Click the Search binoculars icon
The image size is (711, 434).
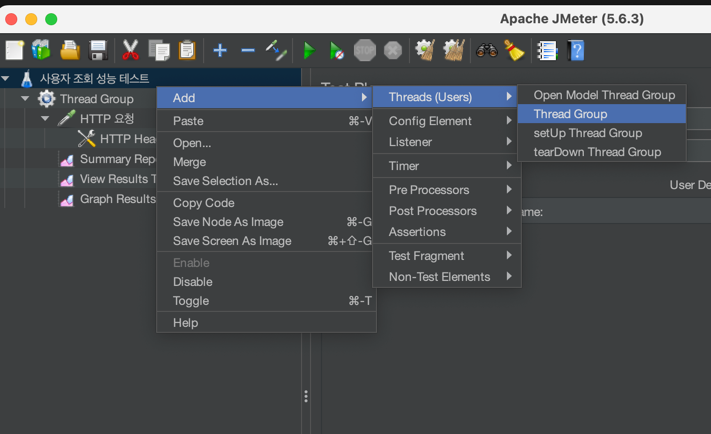(x=487, y=50)
